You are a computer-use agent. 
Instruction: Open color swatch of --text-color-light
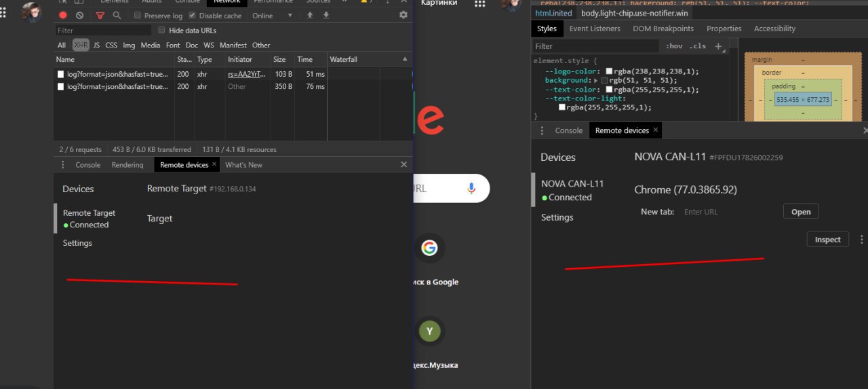[x=562, y=107]
